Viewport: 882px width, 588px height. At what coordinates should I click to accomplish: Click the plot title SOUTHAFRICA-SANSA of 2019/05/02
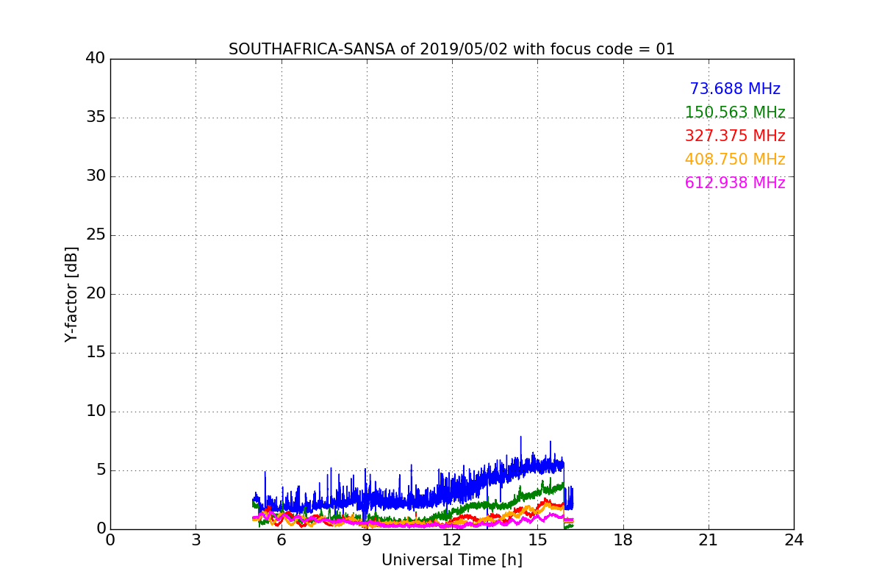pos(451,49)
